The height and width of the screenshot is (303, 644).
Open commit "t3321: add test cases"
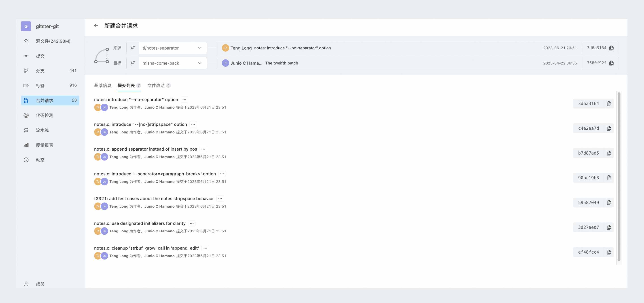154,199
